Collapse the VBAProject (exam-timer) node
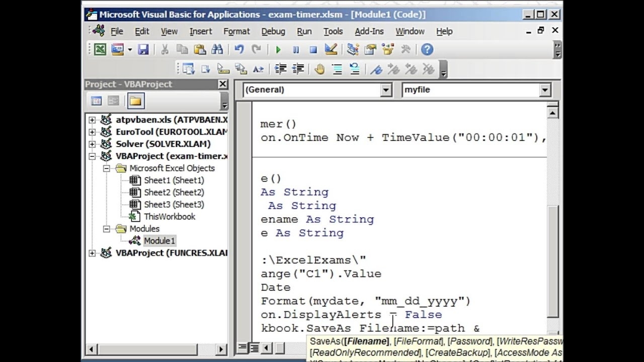 [92, 156]
